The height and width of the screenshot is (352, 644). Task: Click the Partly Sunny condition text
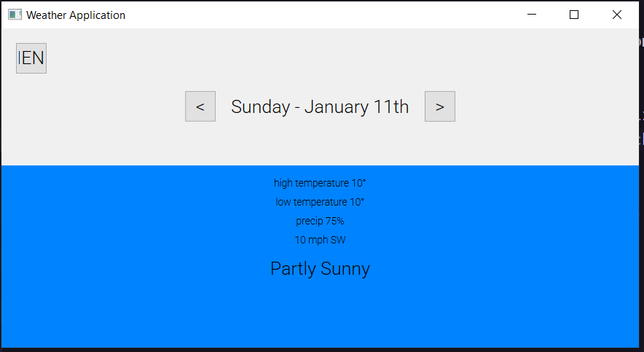(320, 269)
